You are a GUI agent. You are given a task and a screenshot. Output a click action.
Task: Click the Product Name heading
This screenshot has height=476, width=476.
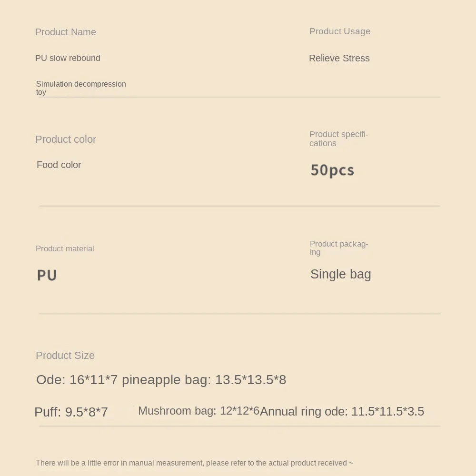[66, 32]
